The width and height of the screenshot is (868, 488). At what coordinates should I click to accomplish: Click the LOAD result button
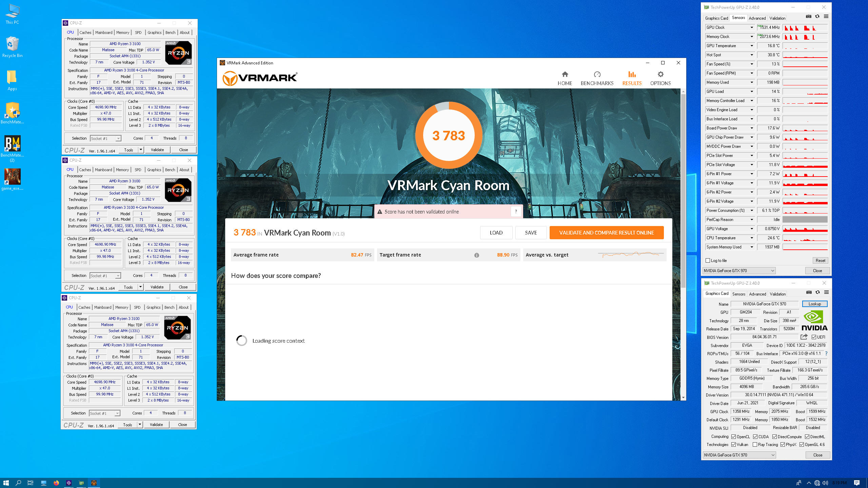coord(496,233)
